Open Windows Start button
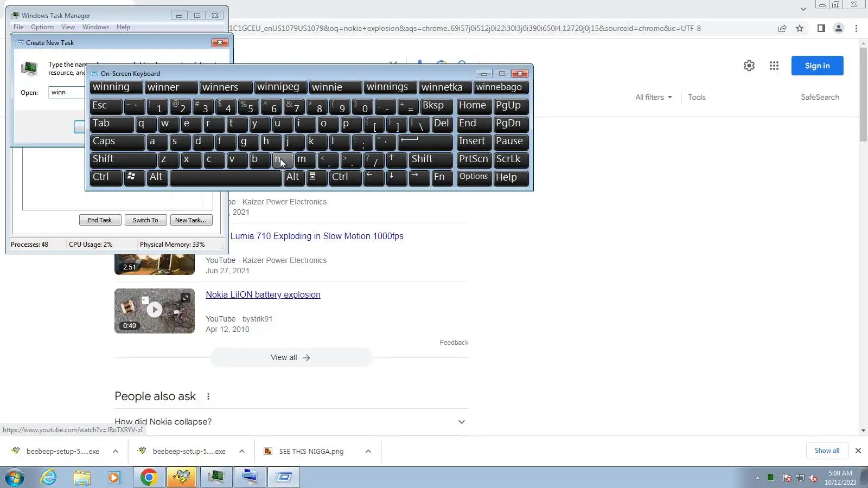The image size is (868, 488). click(x=15, y=477)
